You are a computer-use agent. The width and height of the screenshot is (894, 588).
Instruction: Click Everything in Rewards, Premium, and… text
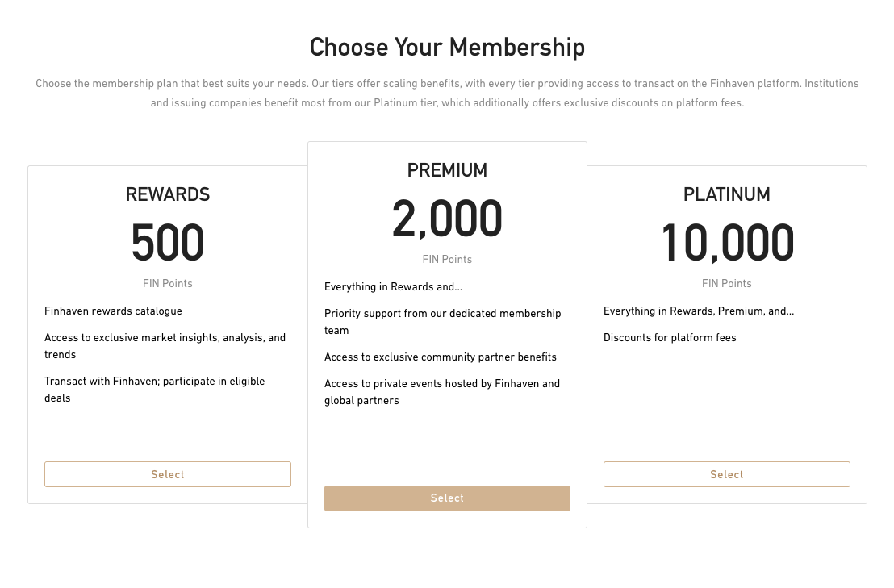pyautogui.click(x=699, y=311)
